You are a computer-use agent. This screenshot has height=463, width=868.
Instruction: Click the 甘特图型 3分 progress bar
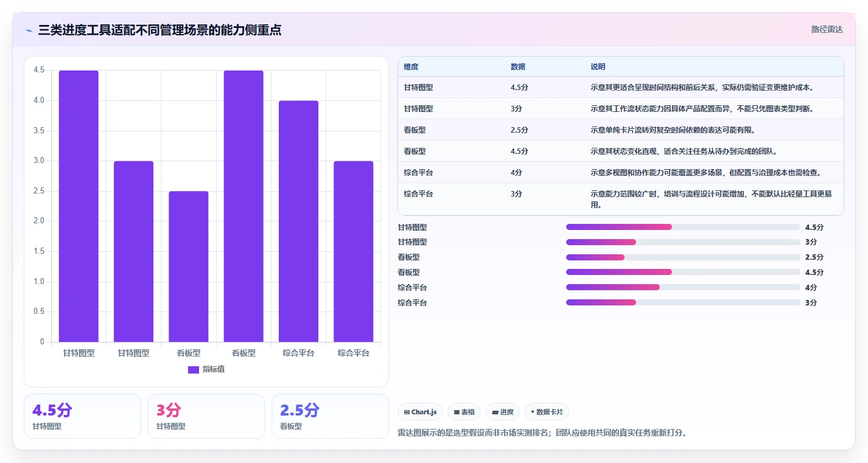683,242
